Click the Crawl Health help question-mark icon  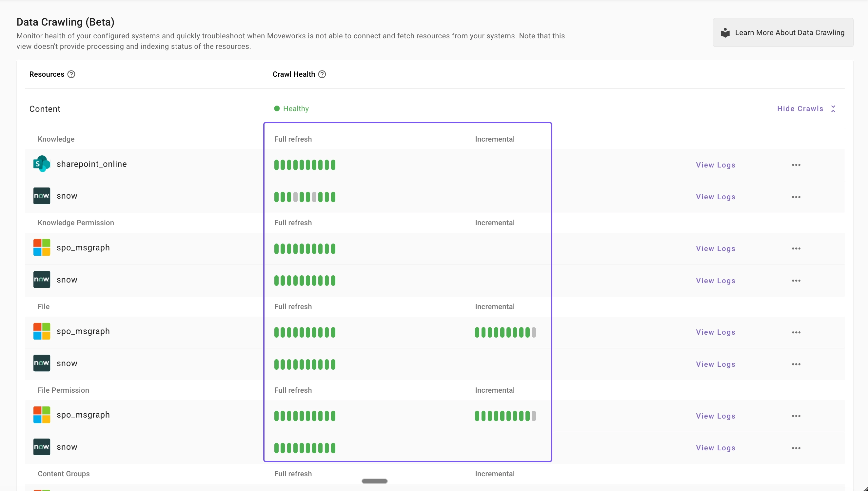pyautogui.click(x=322, y=74)
